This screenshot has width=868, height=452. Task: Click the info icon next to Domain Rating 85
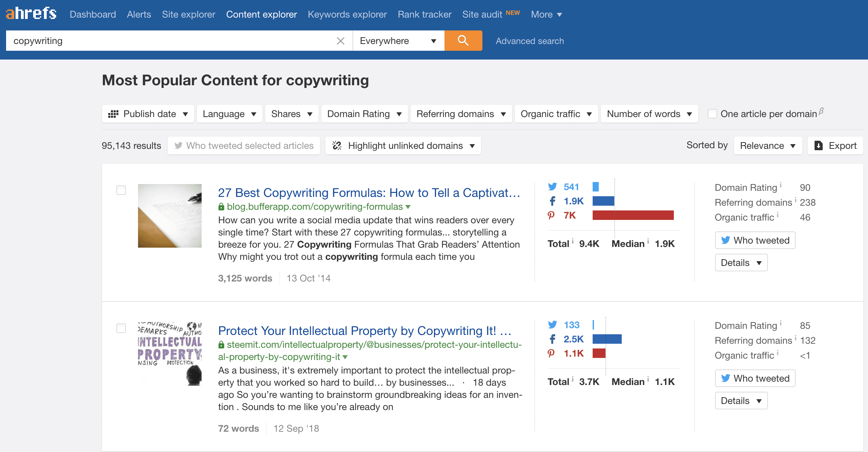pyautogui.click(x=781, y=323)
